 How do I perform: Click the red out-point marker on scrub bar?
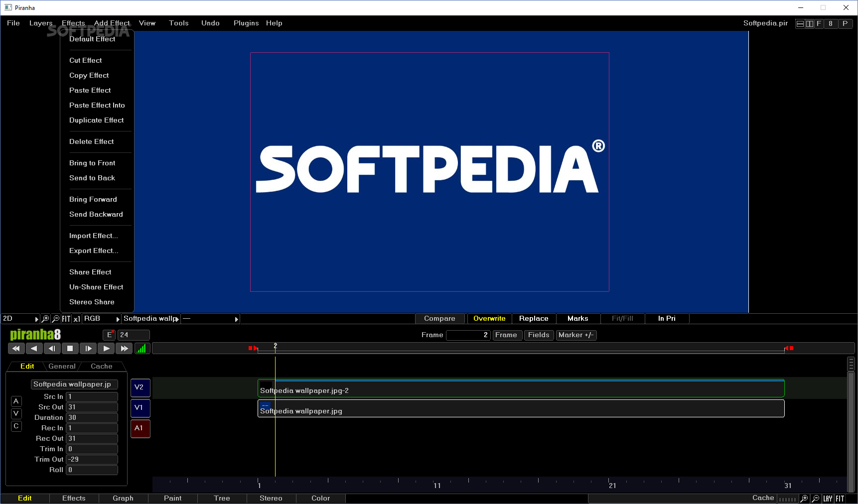pos(789,349)
